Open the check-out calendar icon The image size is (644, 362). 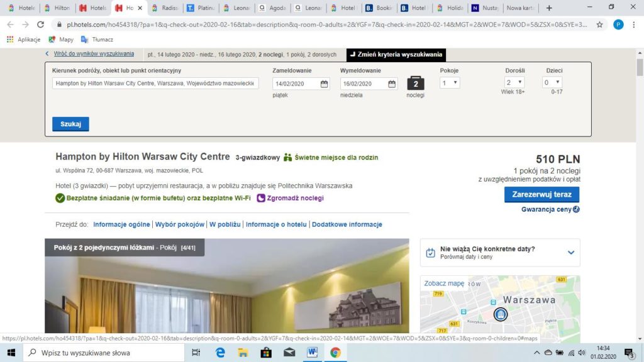coord(392,84)
